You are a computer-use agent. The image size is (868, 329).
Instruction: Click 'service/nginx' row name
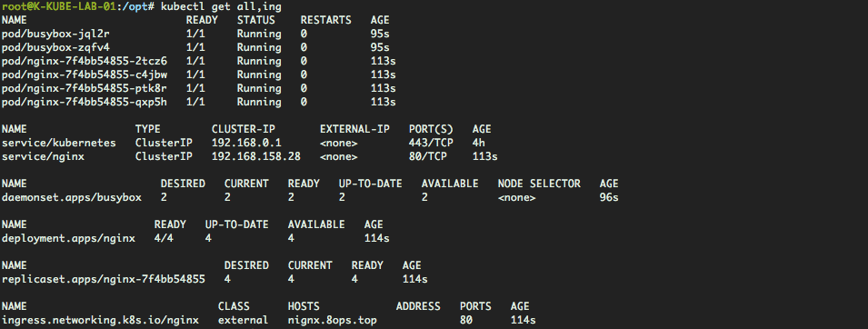pyautogui.click(x=44, y=156)
